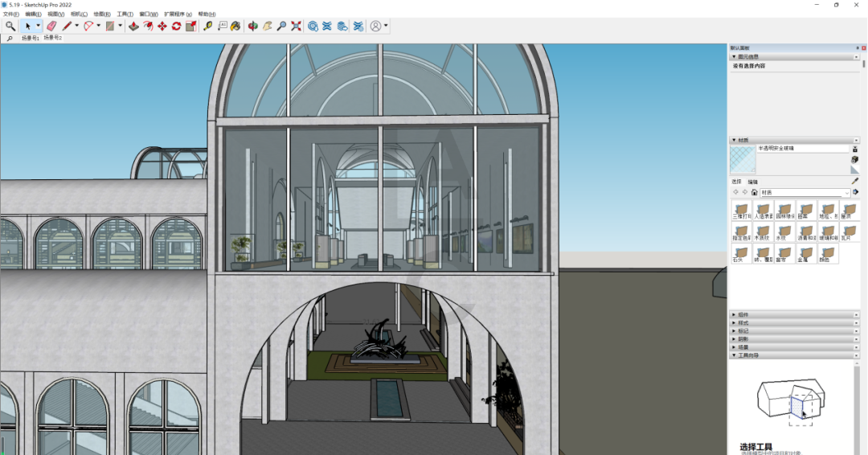Open the Extension Manager icon

(x=358, y=26)
